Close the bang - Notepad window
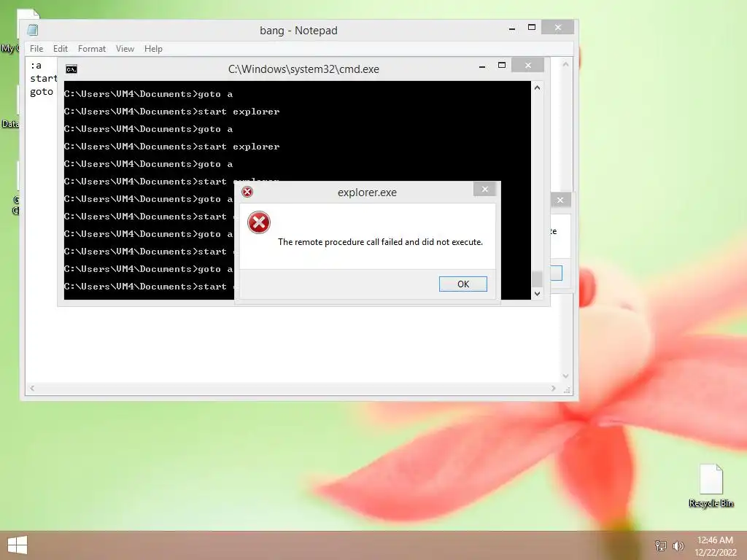Viewport: 747px width, 560px height. 558,28
